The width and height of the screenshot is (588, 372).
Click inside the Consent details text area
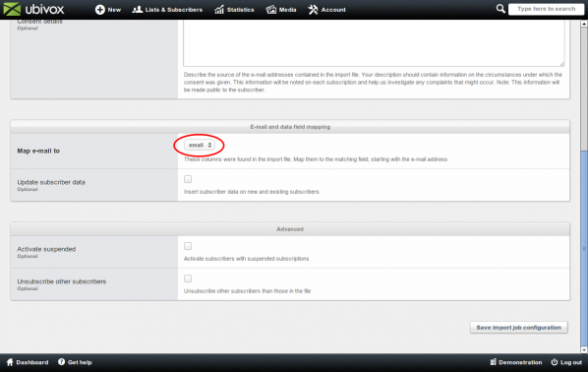click(374, 42)
